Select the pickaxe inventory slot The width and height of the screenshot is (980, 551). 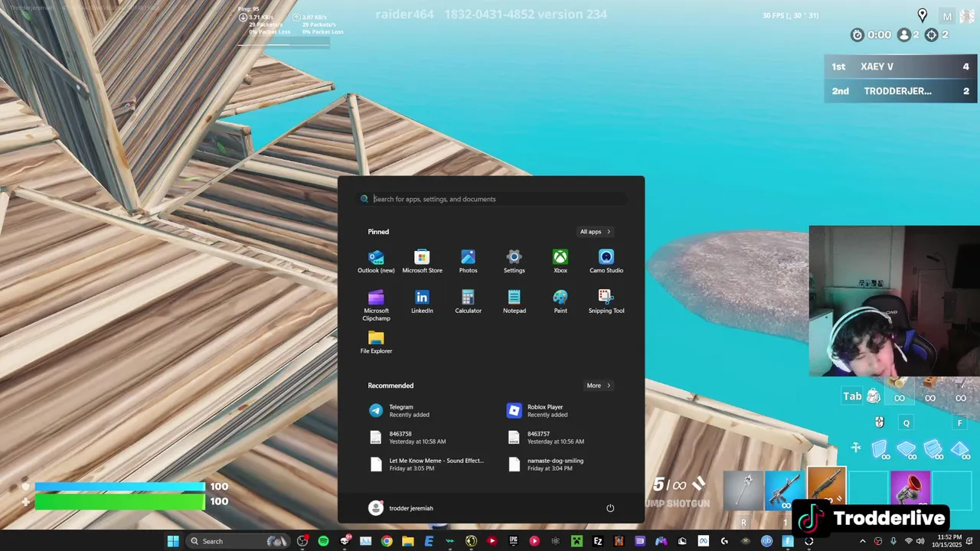click(744, 491)
